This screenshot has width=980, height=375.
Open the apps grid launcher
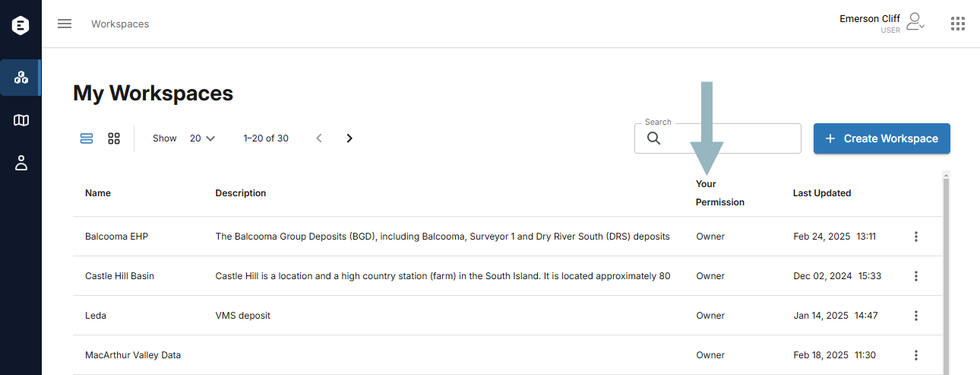pos(958,24)
